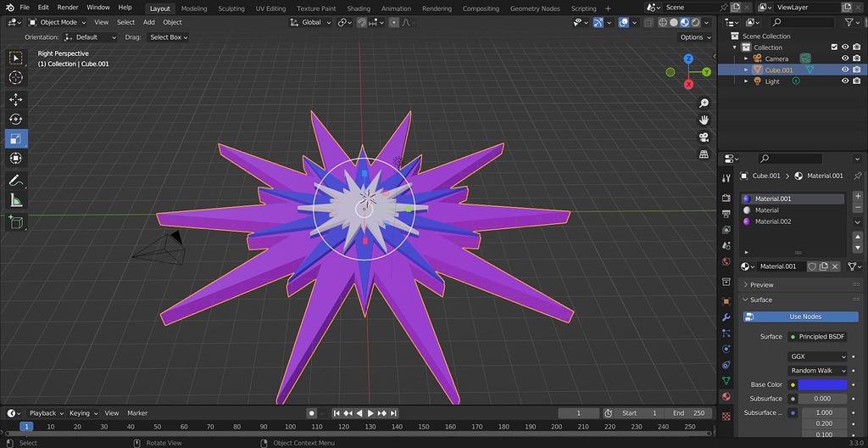Click the current frame field showing 1
This screenshot has width=868, height=448.
578,413
